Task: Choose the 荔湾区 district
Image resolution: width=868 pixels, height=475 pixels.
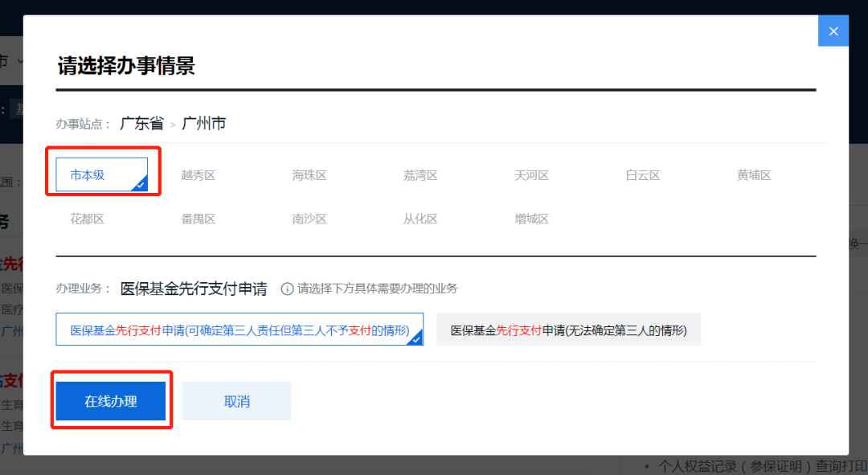Action: pyautogui.click(x=420, y=175)
